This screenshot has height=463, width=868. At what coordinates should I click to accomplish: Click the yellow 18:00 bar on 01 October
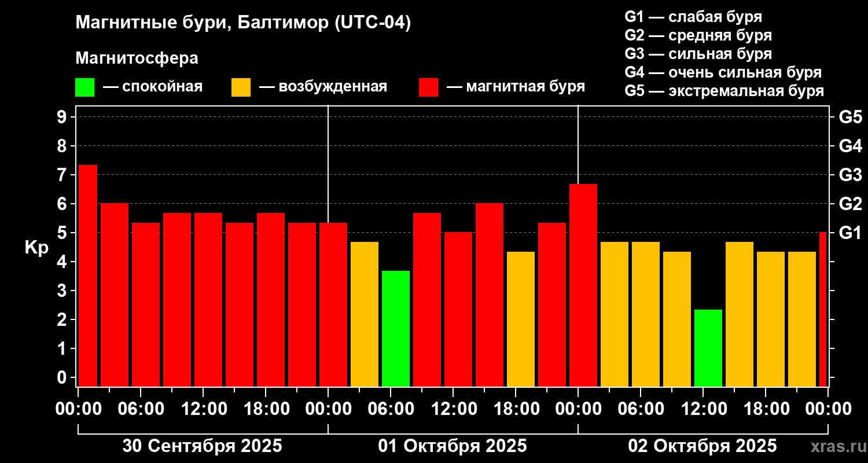[521, 319]
